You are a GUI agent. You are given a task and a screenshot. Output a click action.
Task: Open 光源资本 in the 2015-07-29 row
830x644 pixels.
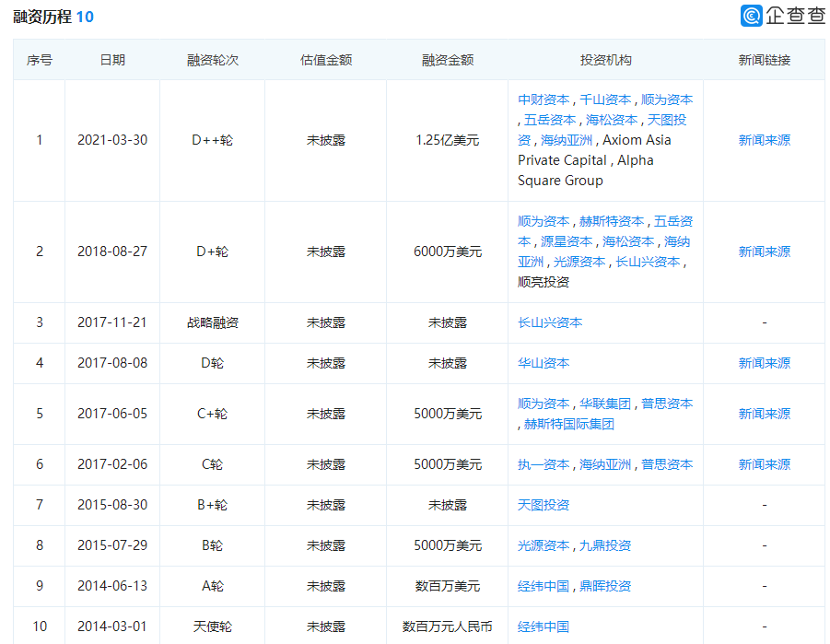[x=544, y=545]
